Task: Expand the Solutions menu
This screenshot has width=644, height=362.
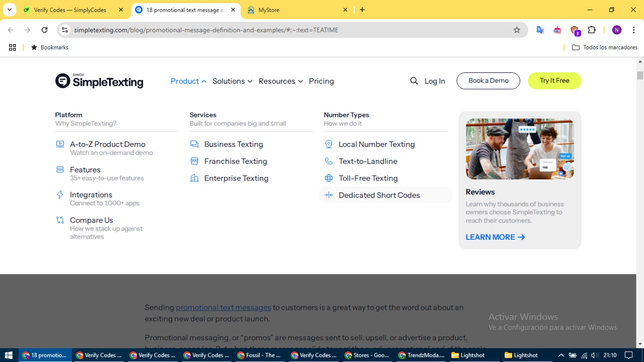Action: [232, 81]
